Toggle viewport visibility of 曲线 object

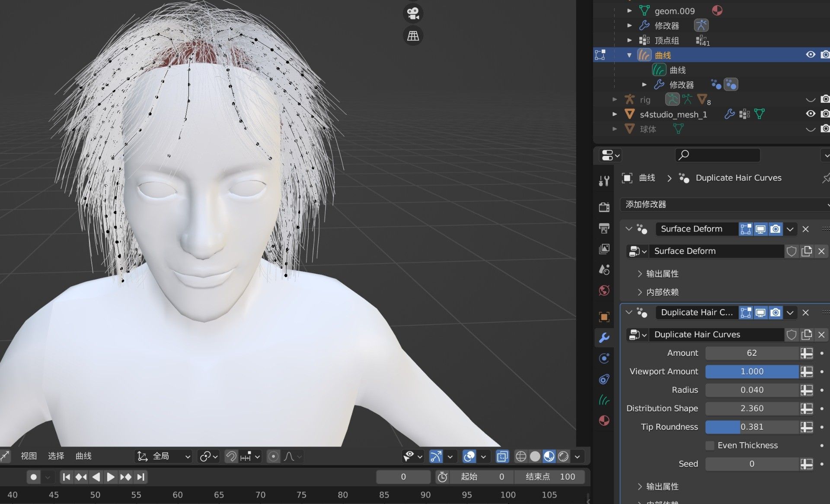pyautogui.click(x=811, y=54)
